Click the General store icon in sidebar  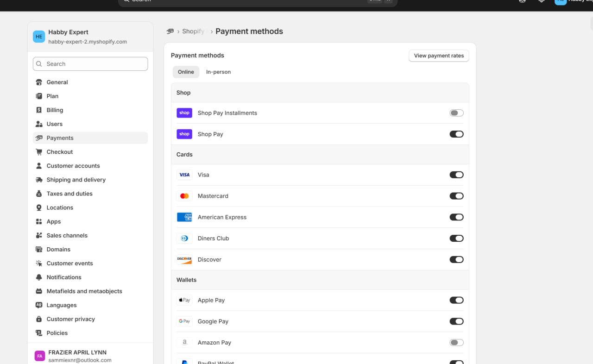[39, 82]
